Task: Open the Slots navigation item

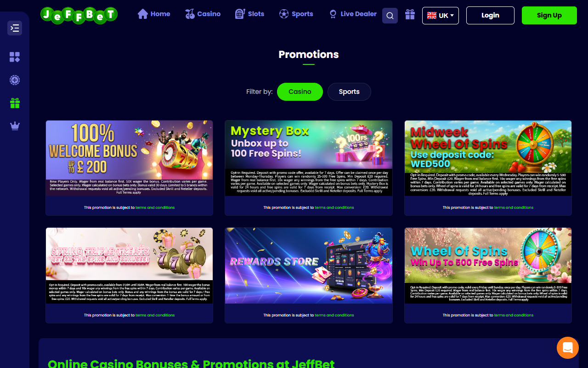Action: click(249, 14)
